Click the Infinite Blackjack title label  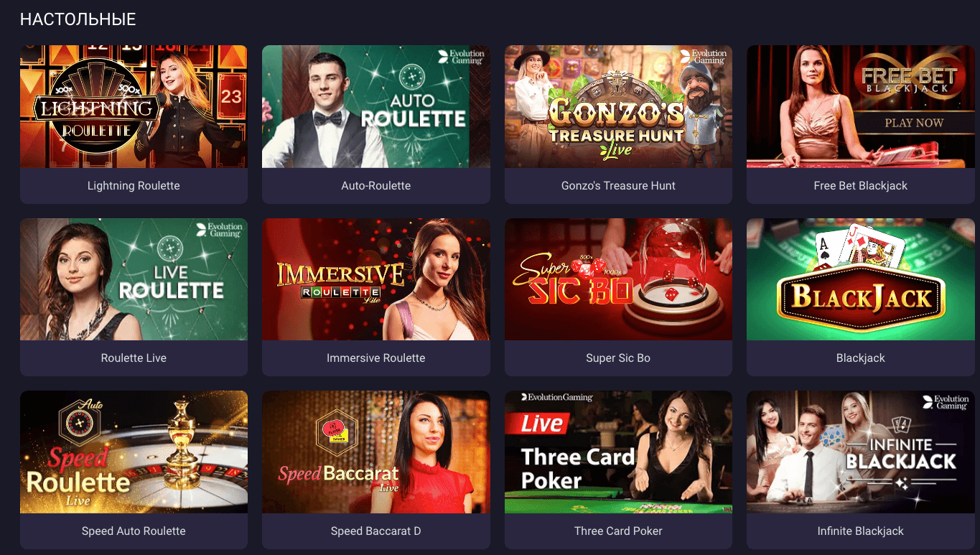tap(861, 531)
